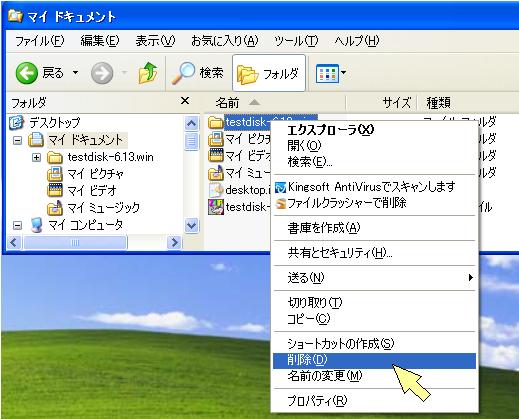Open the 表示(V) menu
The image size is (519, 419).
click(x=155, y=41)
